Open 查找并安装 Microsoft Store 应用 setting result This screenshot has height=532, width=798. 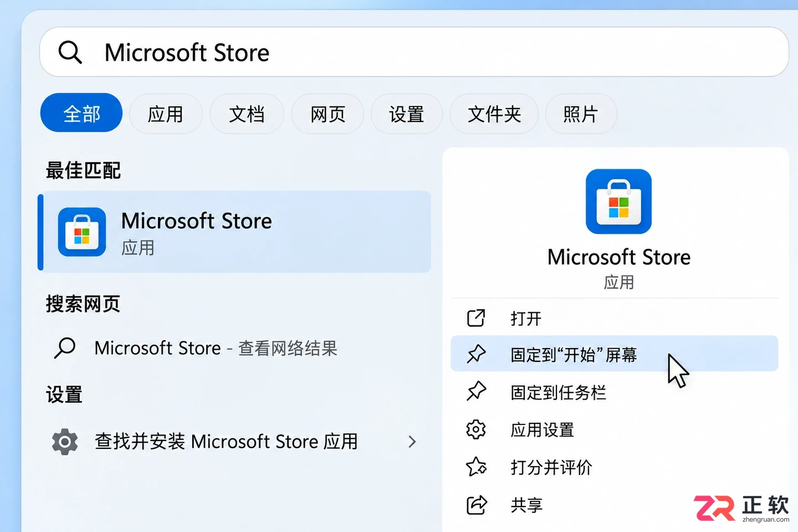pos(234,442)
